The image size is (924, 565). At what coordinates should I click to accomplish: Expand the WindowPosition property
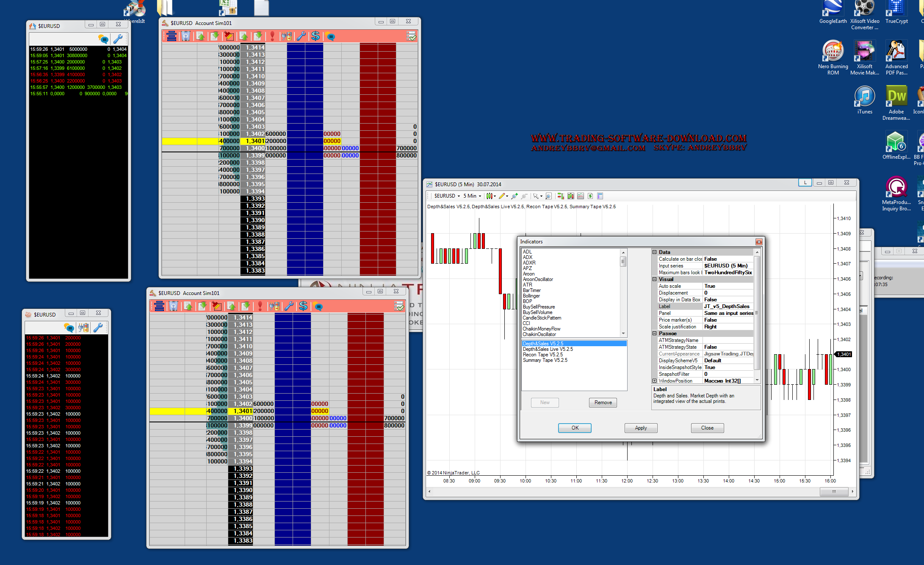[x=654, y=381]
